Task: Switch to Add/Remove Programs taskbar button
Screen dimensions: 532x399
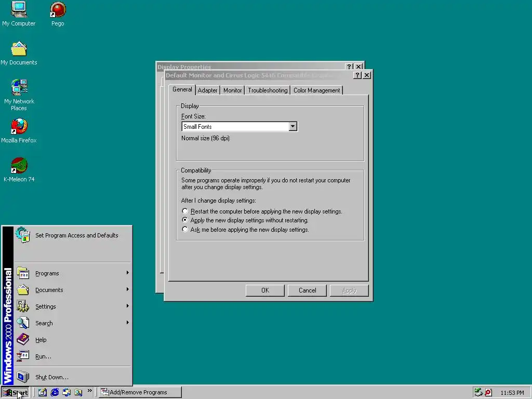Action: [x=140, y=392]
